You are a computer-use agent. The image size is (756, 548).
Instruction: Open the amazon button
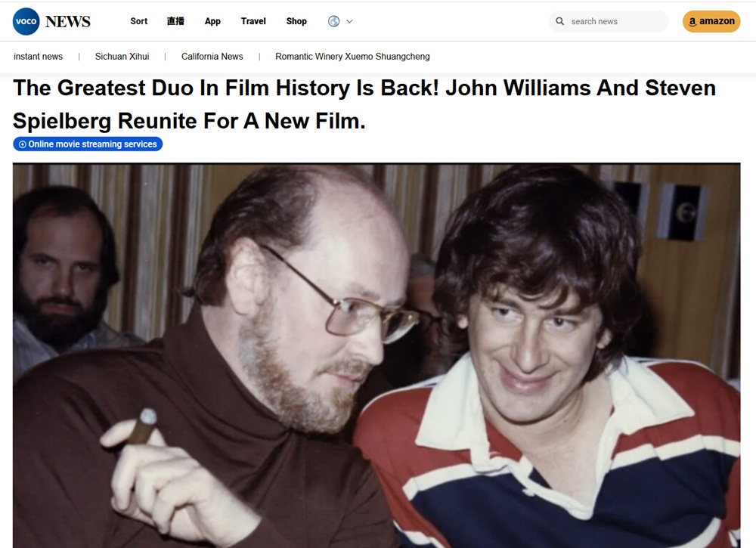(711, 21)
